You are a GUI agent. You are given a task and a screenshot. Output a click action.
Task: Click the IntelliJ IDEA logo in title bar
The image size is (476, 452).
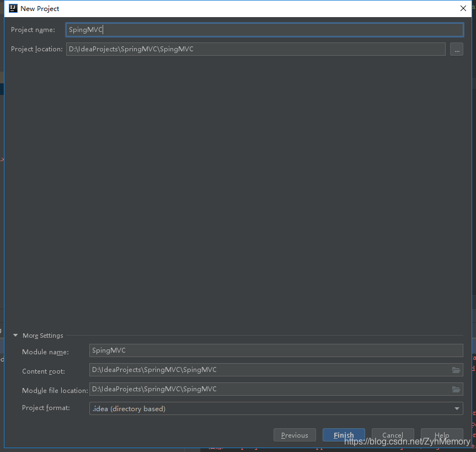(x=13, y=8)
